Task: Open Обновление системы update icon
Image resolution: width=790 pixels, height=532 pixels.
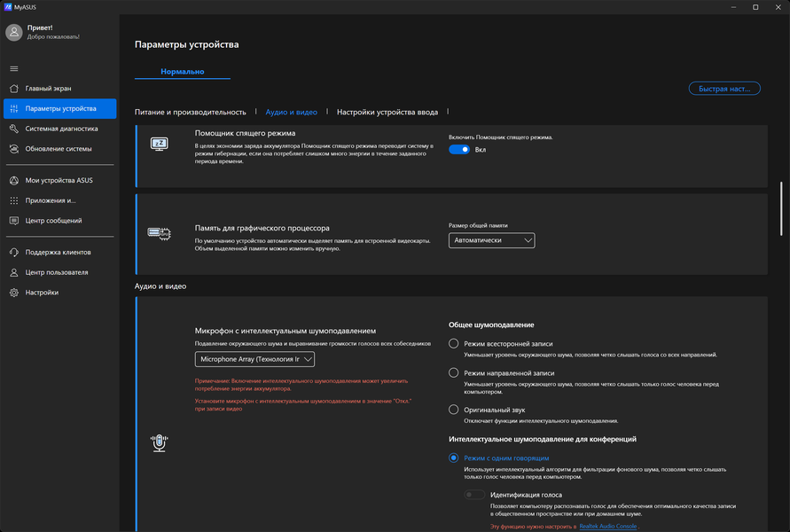Action: [x=14, y=149]
